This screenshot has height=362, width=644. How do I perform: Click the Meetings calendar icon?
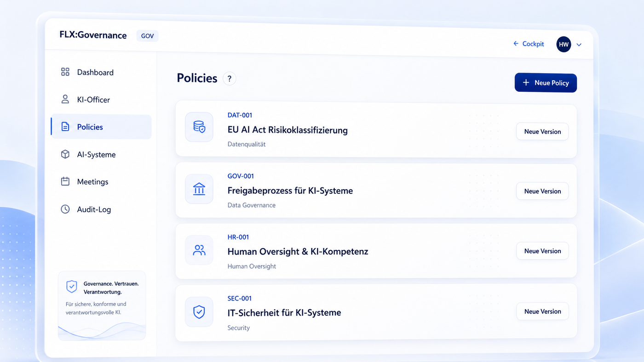65,181
